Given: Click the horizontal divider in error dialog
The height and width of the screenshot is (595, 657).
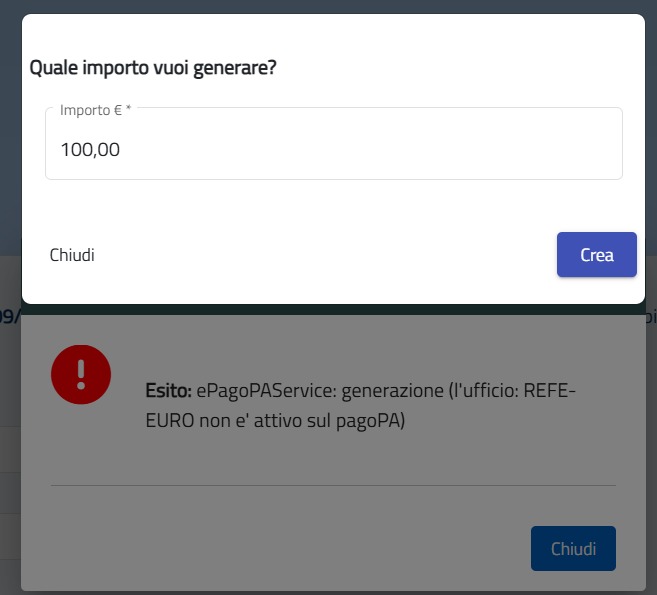Looking at the screenshot, I should [333, 486].
